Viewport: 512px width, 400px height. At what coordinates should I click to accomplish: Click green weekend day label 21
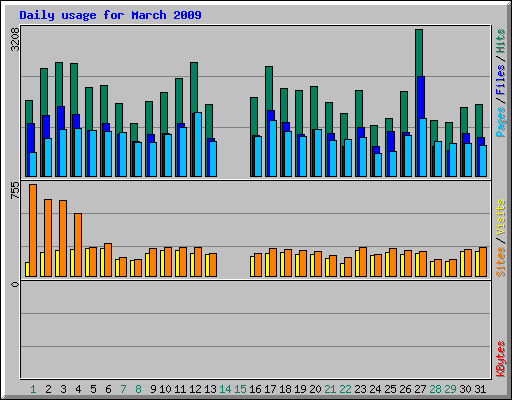[330, 389]
